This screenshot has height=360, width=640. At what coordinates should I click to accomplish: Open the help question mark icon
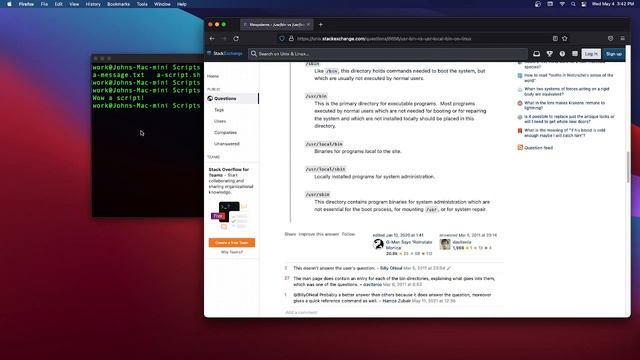click(x=562, y=53)
